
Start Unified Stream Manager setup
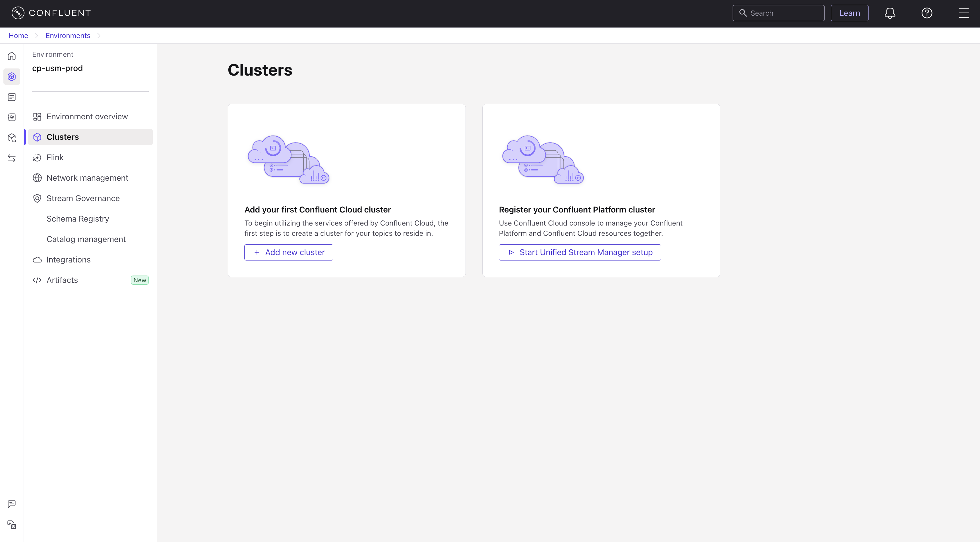click(580, 252)
